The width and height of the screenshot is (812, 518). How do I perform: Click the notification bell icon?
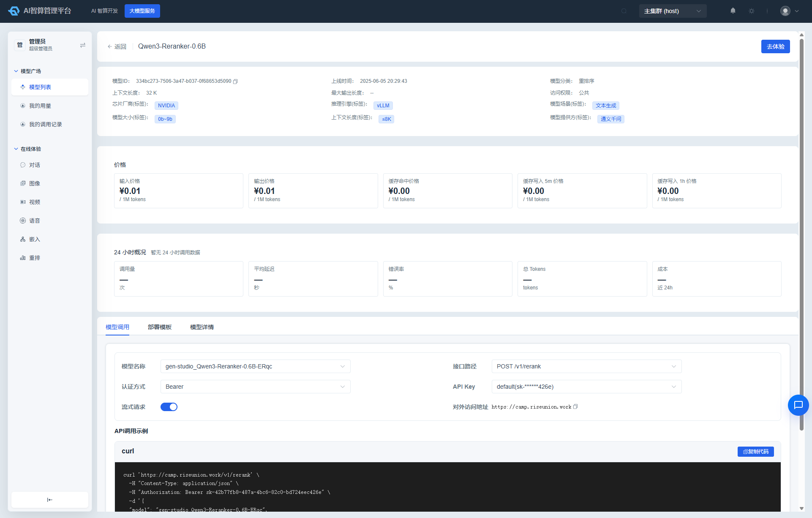tap(733, 11)
